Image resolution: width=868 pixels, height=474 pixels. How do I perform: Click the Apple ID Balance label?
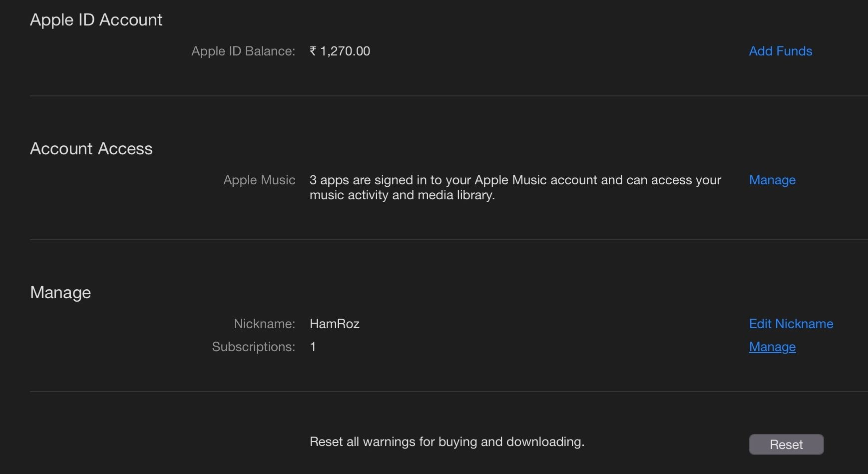click(x=243, y=51)
